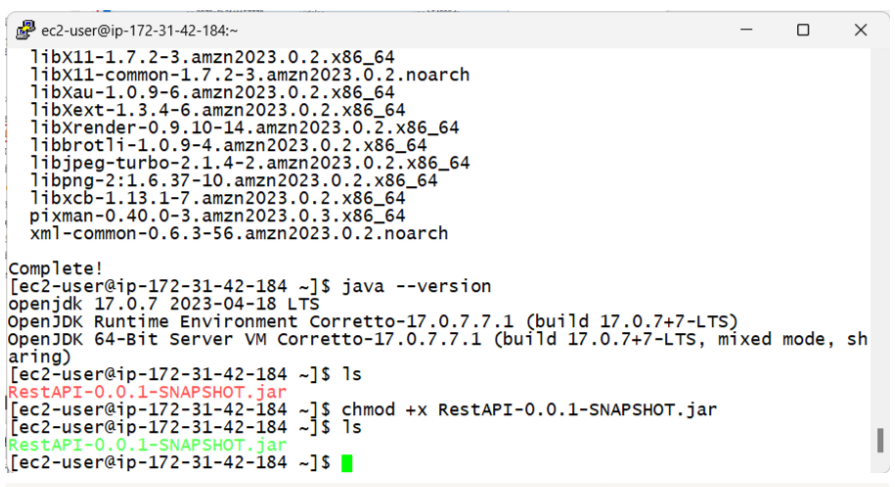This screenshot has height=487, width=895.
Task: Click the java --version command text
Action: pos(416,286)
